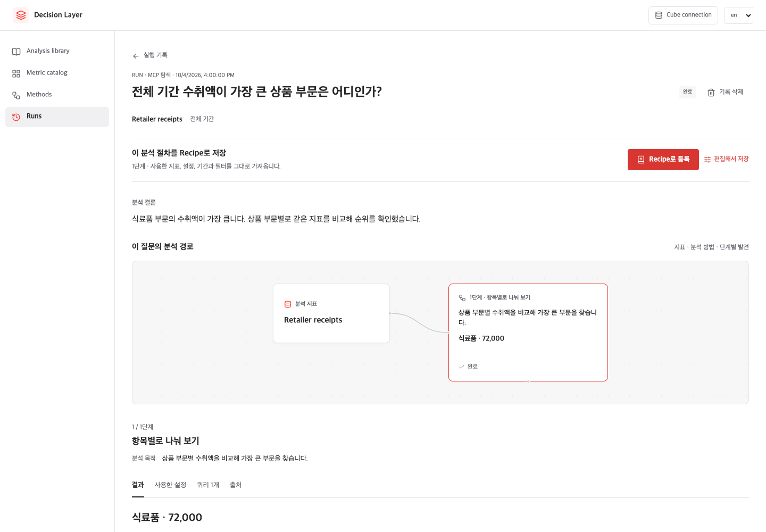The height and width of the screenshot is (532, 766).
Task: Open the 사용한 설정 tab
Action: tap(170, 485)
